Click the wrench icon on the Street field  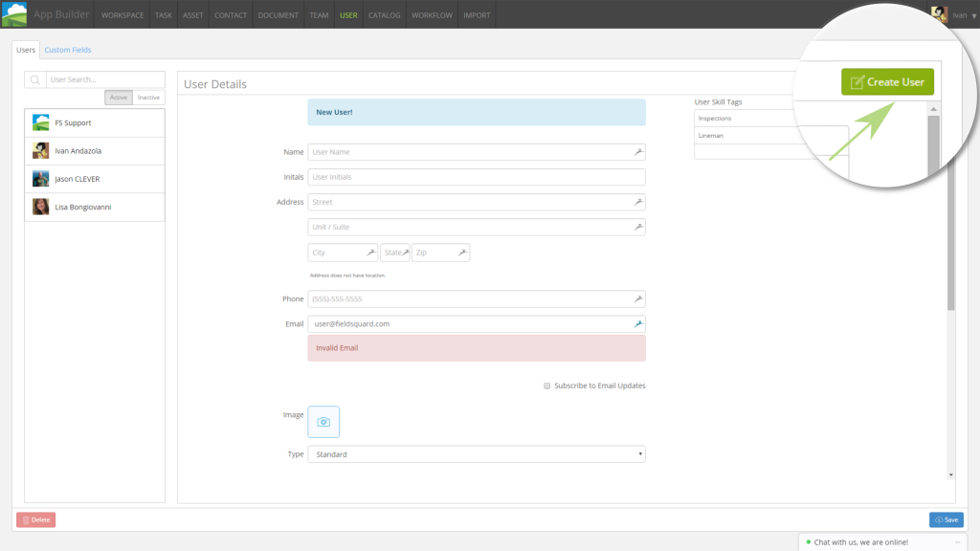point(638,202)
